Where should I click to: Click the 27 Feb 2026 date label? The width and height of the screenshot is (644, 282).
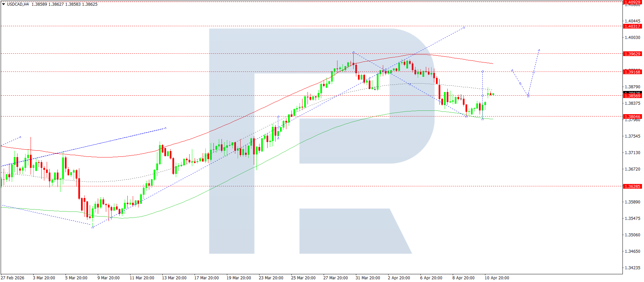coord(13,278)
